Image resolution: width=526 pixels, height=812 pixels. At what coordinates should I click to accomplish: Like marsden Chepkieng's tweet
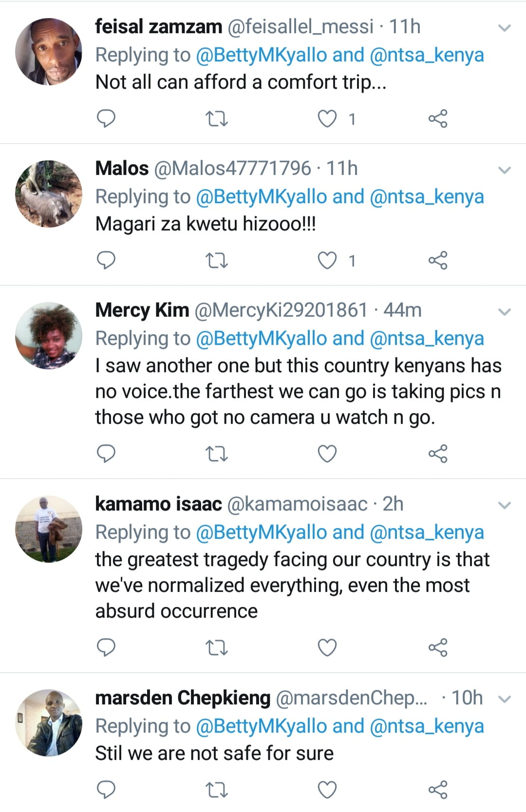coord(327,789)
